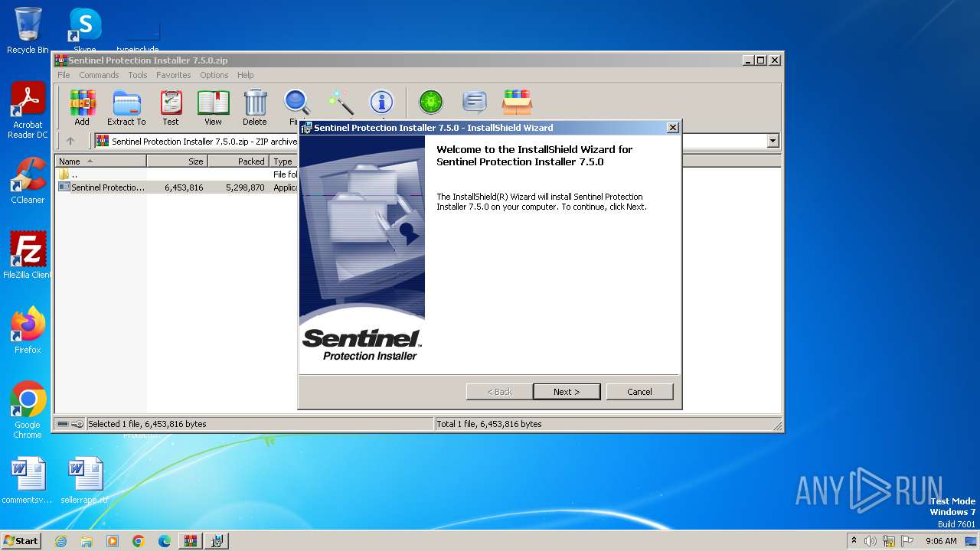Screen dimensions: 980x551
Task: Click the drive and key status icon
Action: (x=70, y=424)
